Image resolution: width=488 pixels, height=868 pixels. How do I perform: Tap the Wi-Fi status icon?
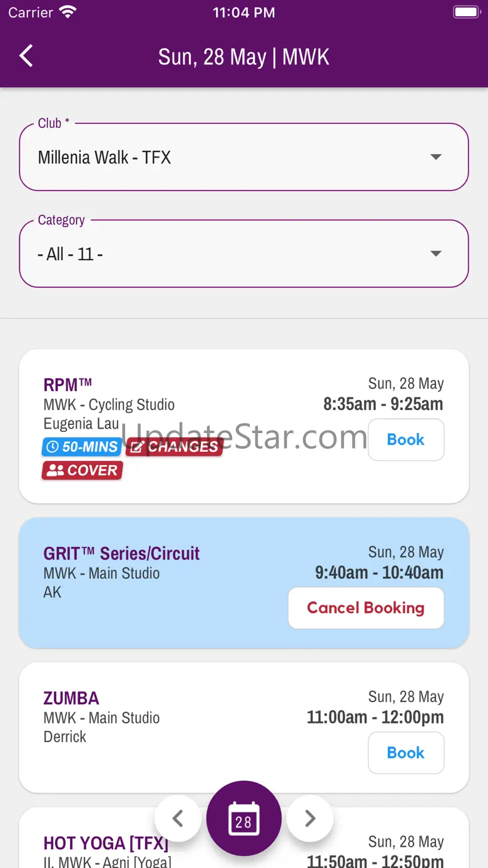68,13
